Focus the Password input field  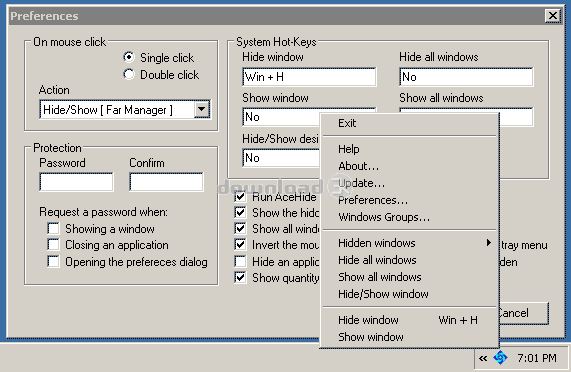76,182
